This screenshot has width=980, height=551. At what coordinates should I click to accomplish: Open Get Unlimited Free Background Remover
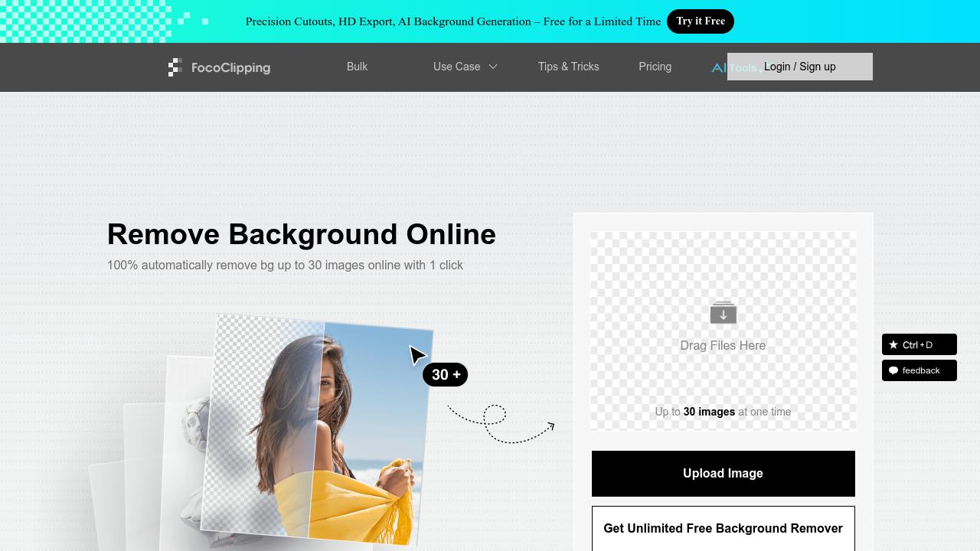(x=723, y=528)
